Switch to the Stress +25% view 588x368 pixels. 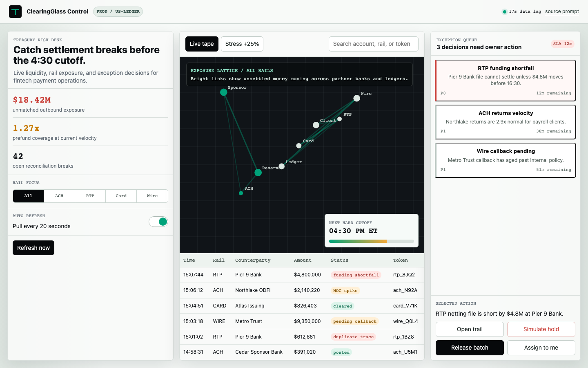(242, 44)
